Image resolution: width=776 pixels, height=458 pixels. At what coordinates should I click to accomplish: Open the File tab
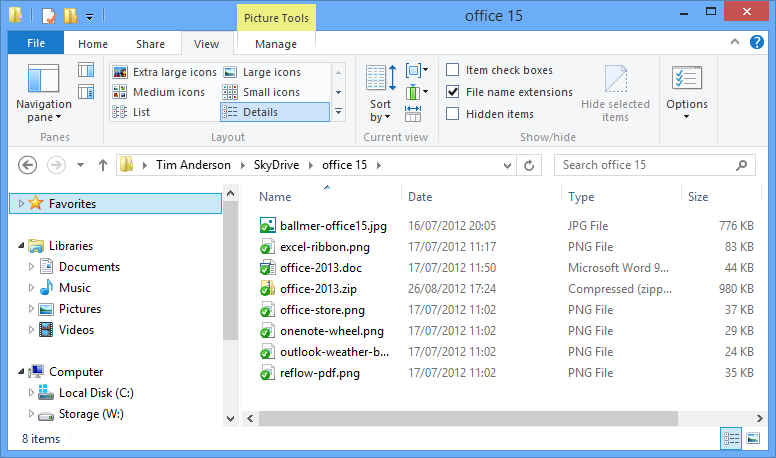click(x=36, y=43)
